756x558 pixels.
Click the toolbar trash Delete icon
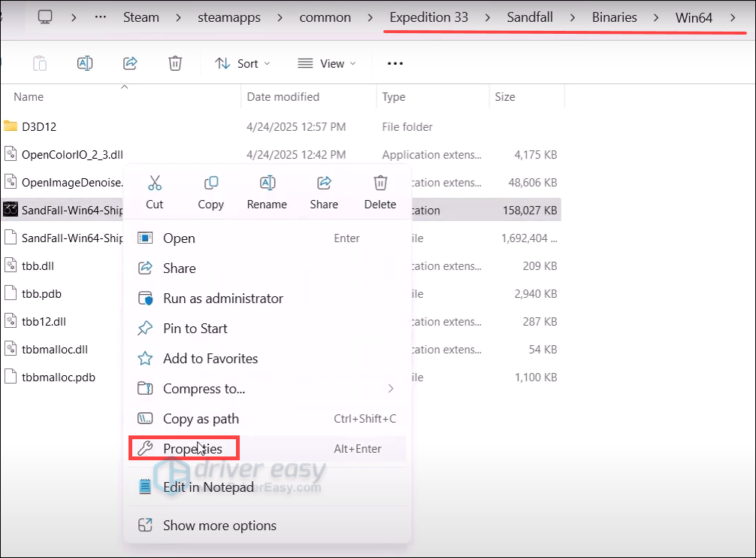pyautogui.click(x=175, y=64)
